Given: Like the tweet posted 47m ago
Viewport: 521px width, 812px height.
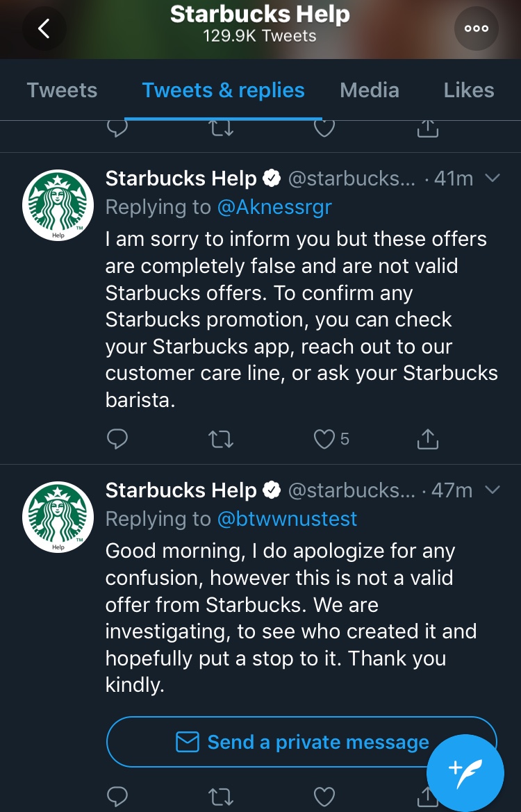Looking at the screenshot, I should click(x=324, y=796).
